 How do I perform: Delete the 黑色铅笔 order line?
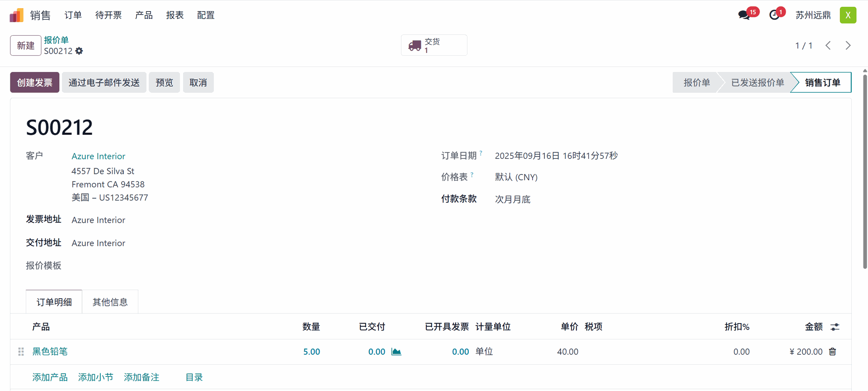(x=832, y=352)
